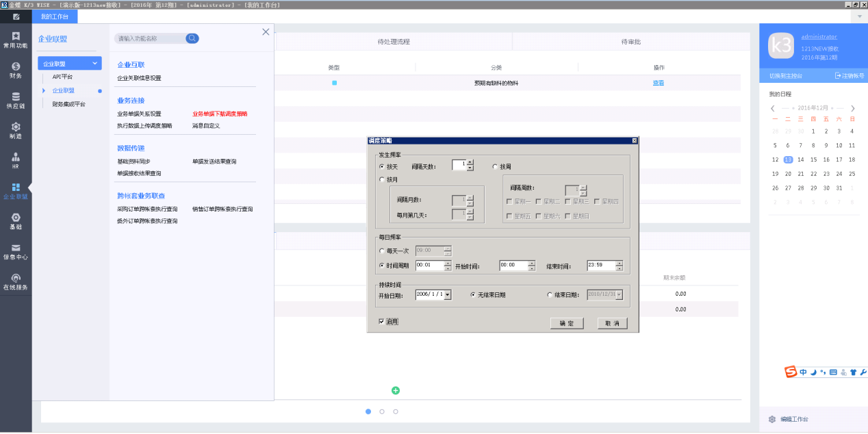This screenshot has height=434, width=868.
Task: Click the 取消 (Cancel) button
Action: coord(612,323)
